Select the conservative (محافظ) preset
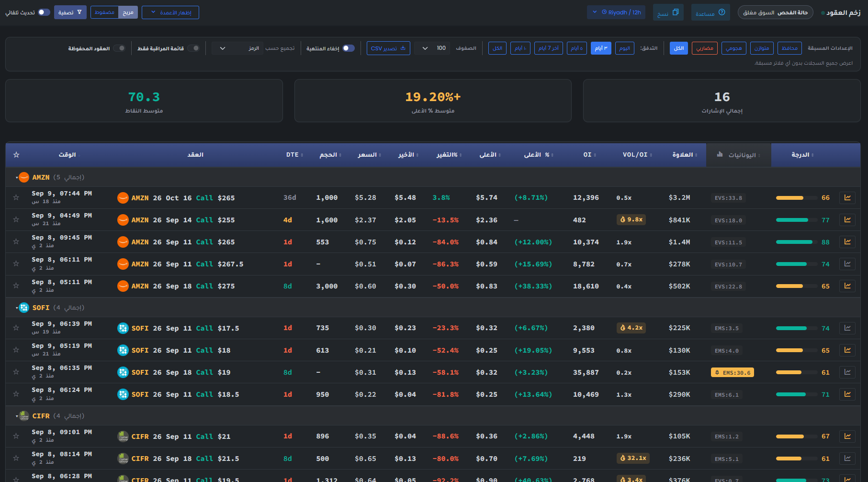868x482 pixels. (x=789, y=48)
